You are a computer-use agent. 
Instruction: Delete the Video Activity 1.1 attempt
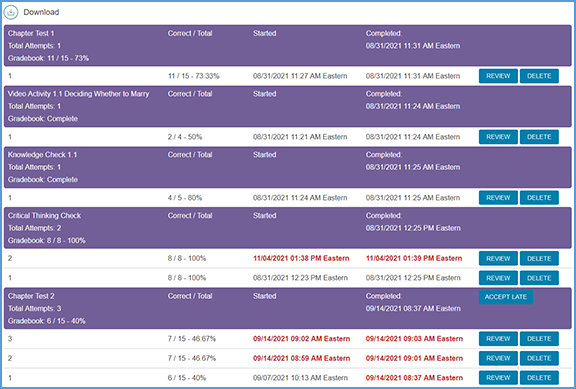point(539,137)
